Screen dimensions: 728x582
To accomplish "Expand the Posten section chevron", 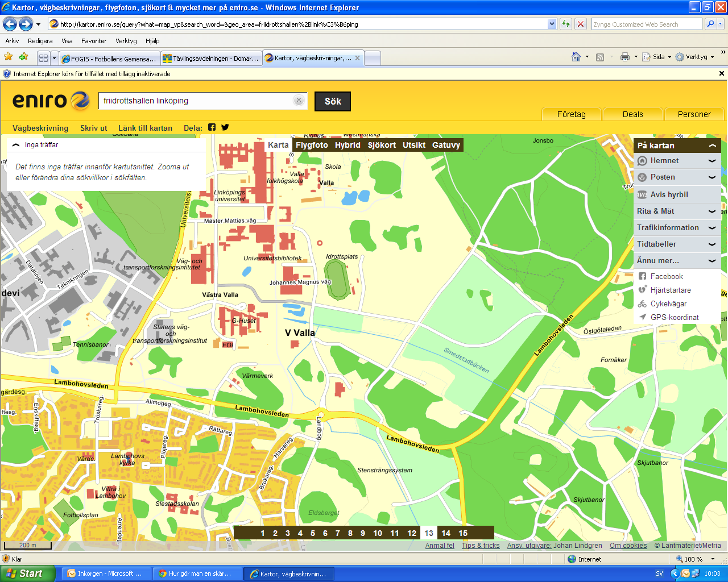I will pyautogui.click(x=712, y=177).
